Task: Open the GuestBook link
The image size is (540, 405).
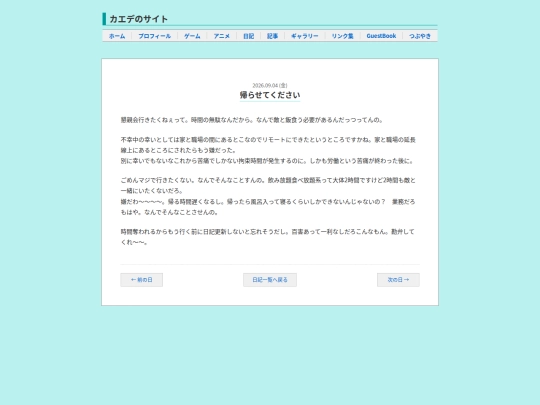Action: coord(381,36)
